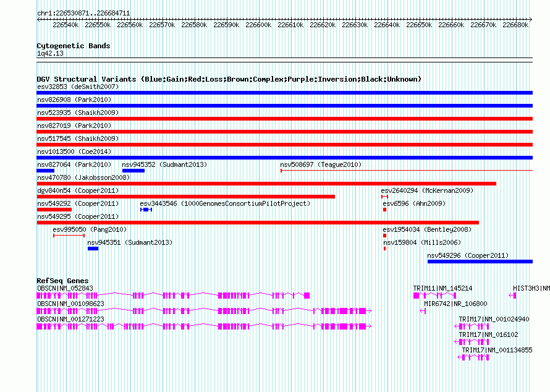Click the nsv523935 (Shaikh2009) red loss bar
The image size is (550, 392).
click(x=284, y=119)
